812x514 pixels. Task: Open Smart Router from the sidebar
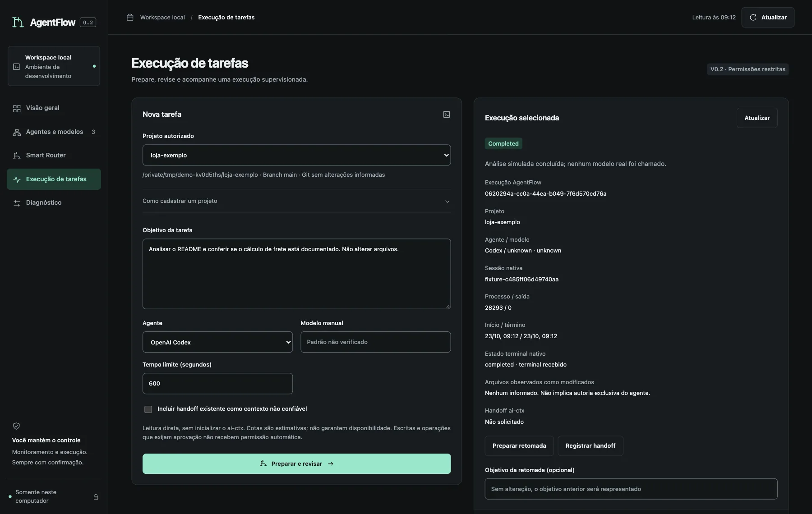point(54,155)
